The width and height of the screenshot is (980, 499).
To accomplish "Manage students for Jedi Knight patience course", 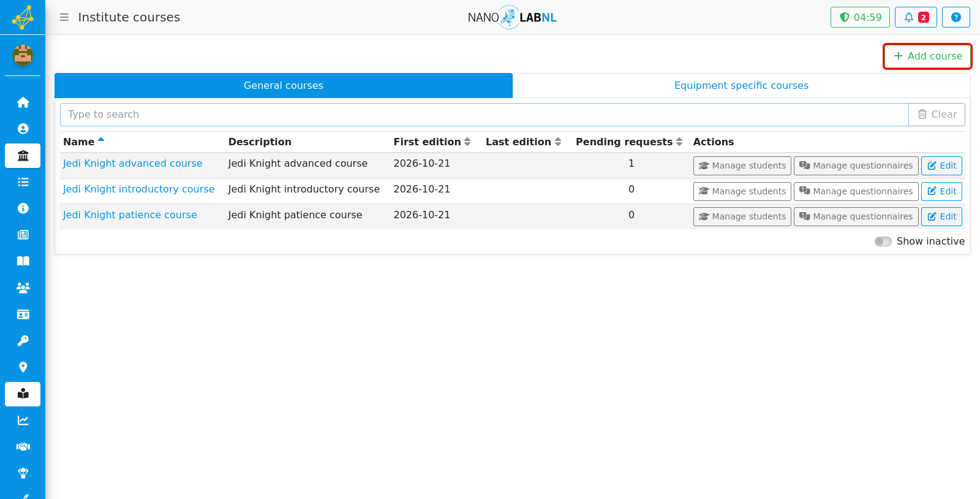I will tap(742, 216).
